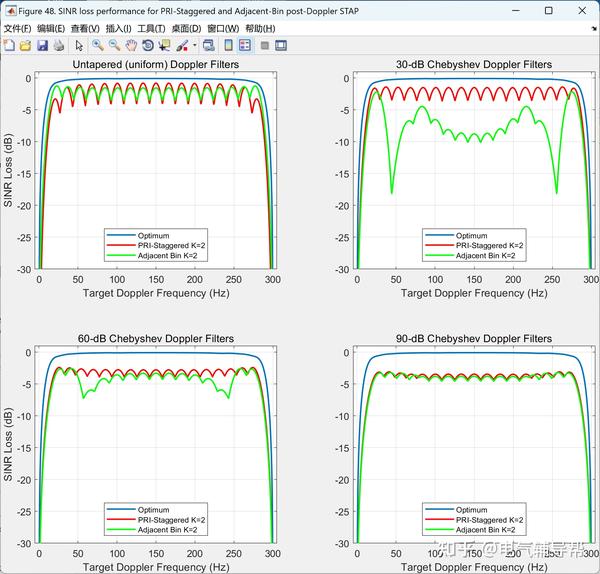Click the Link Plot toolbar button
600x574 pixels.
209,46
